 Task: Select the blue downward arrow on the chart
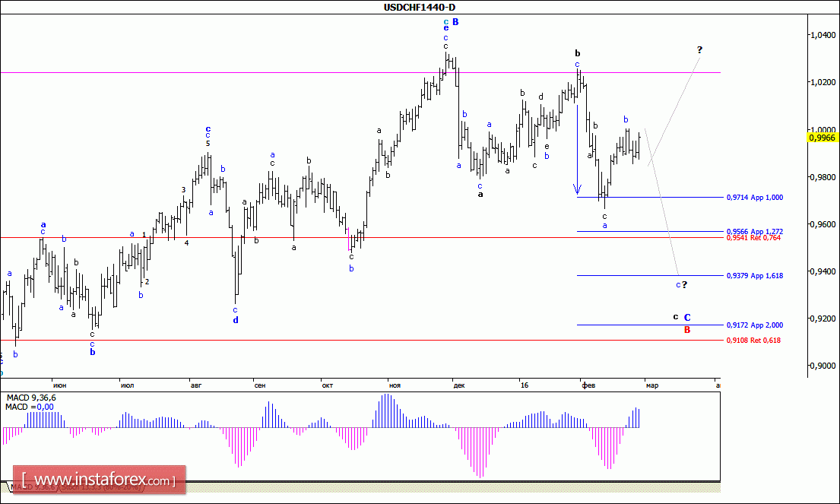577,150
